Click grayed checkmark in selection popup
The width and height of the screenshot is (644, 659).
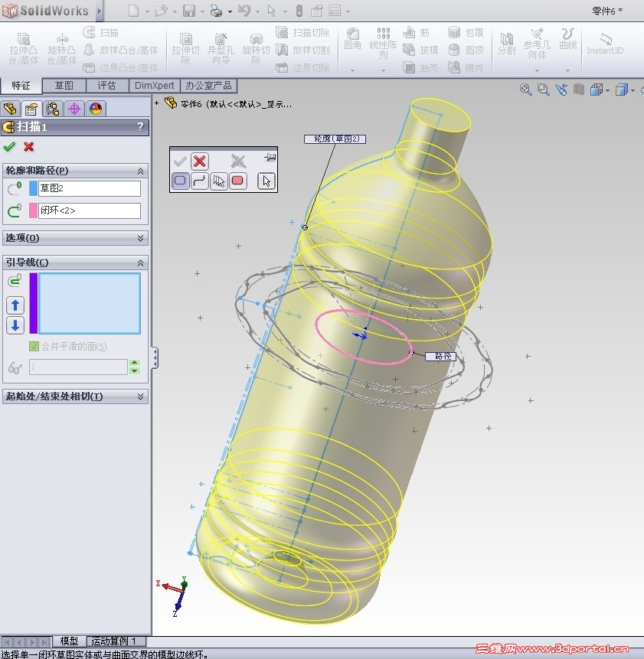pos(180,161)
